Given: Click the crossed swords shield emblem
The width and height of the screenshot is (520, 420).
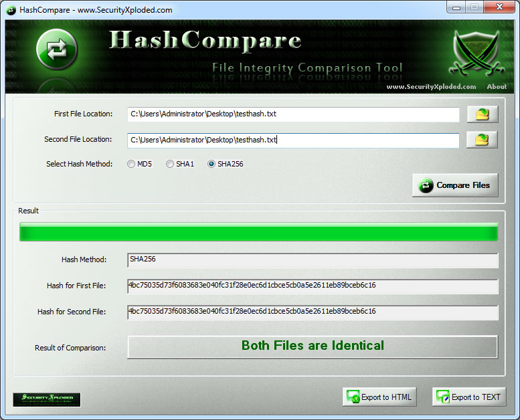Looking at the screenshot, I should (x=476, y=54).
